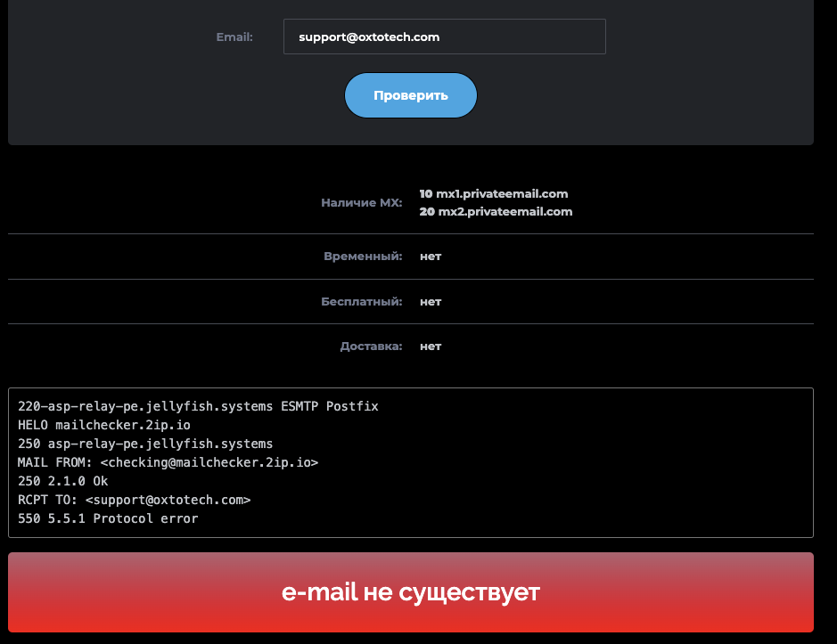
Task: Click the 250 2.1.0 Ok log line
Action: click(x=63, y=481)
